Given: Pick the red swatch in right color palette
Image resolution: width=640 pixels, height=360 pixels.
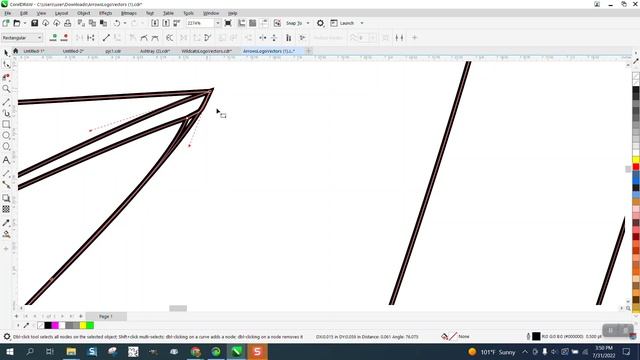Looking at the screenshot, I should click(636, 167).
